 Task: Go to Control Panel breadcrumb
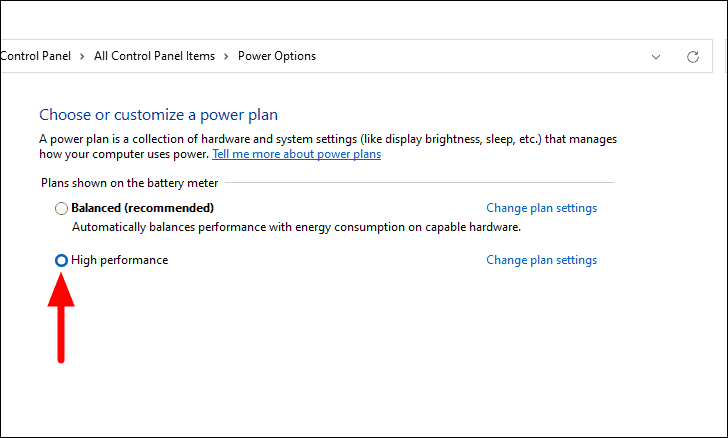[36, 56]
